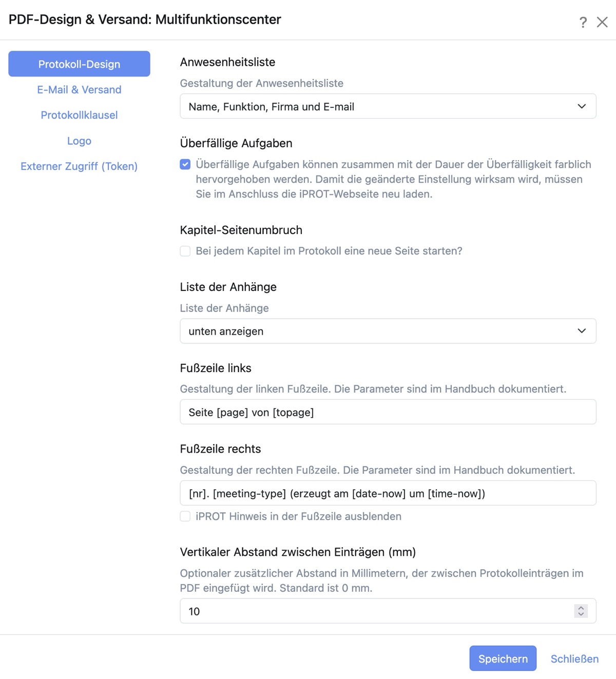Screen dimensions: 616x679
Task: Open help via the question mark icon
Action: pos(583,22)
